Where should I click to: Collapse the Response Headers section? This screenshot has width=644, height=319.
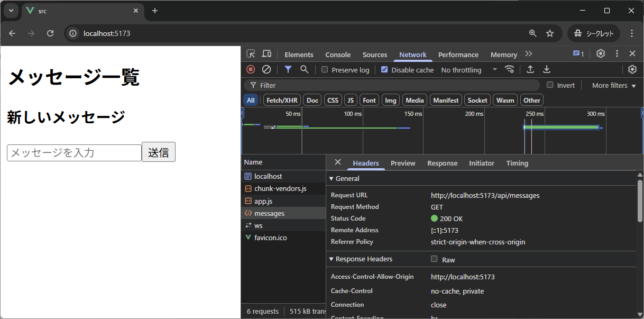click(361, 259)
